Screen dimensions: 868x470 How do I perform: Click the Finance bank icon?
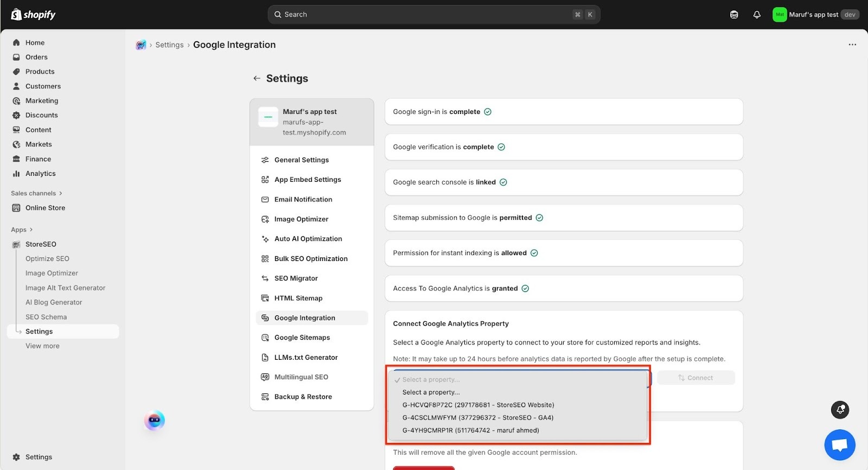click(x=16, y=159)
